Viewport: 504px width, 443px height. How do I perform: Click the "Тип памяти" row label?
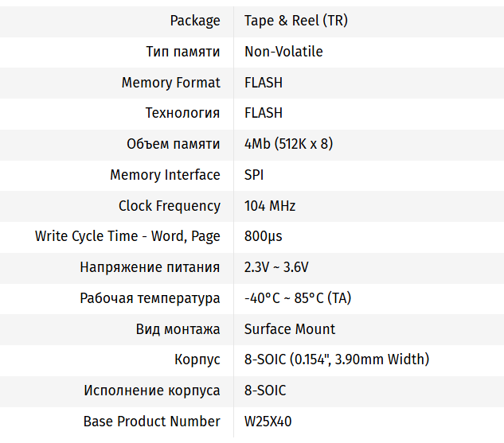[x=183, y=52]
